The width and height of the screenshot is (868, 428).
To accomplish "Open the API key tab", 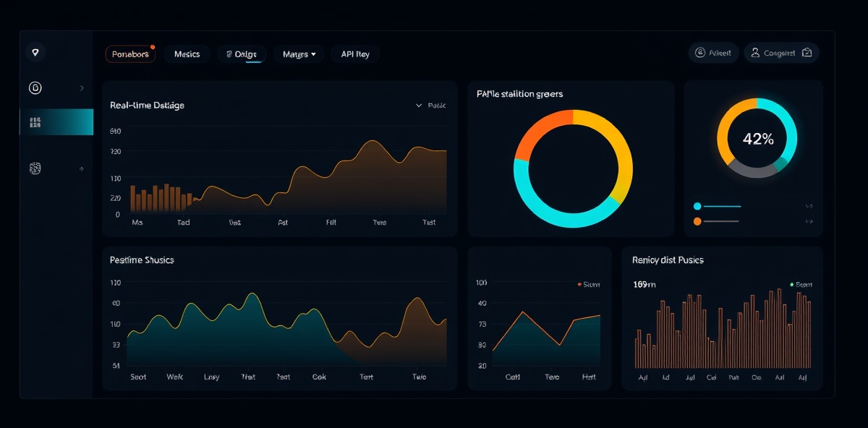I will click(x=355, y=54).
